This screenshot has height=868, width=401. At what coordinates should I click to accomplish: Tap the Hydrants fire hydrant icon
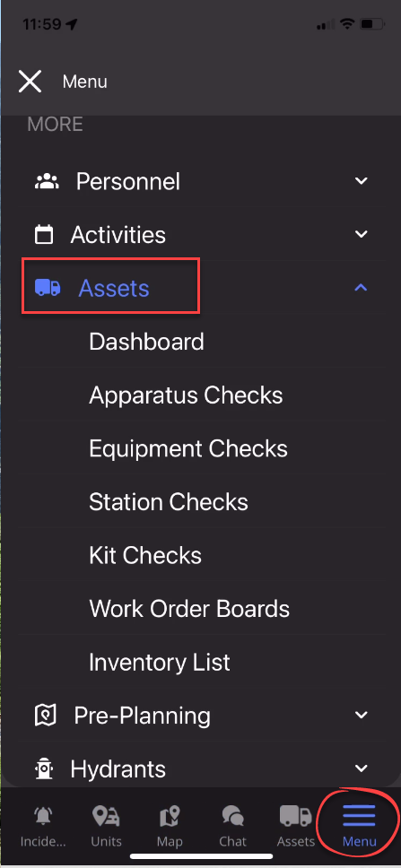point(44,768)
